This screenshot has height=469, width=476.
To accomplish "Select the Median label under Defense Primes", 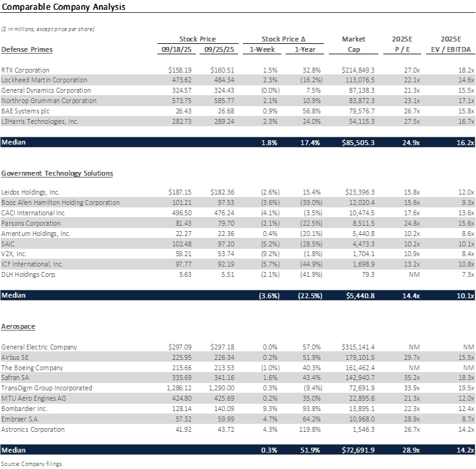I will tap(14, 142).
